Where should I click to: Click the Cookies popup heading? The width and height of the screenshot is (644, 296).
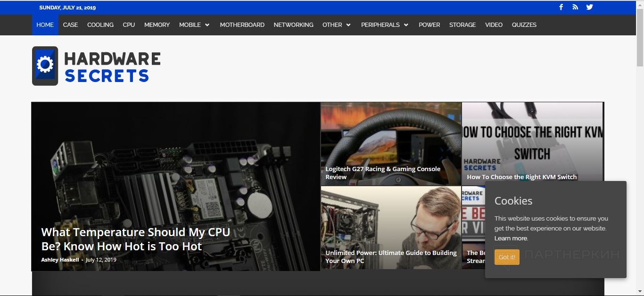[513, 201]
